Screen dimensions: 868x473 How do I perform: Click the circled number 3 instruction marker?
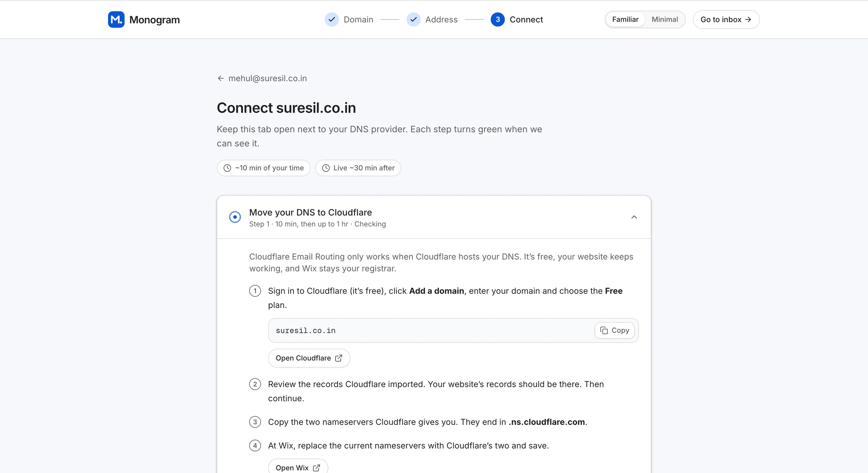pyautogui.click(x=255, y=422)
